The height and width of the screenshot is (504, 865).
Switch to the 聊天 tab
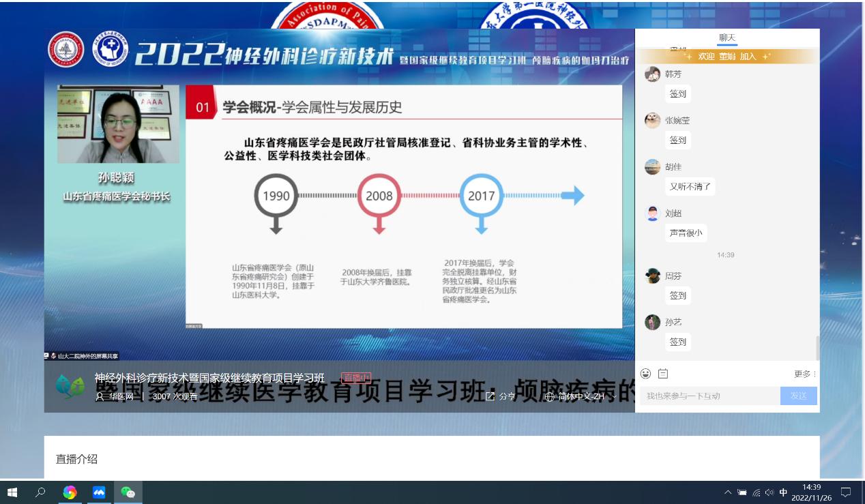727,38
